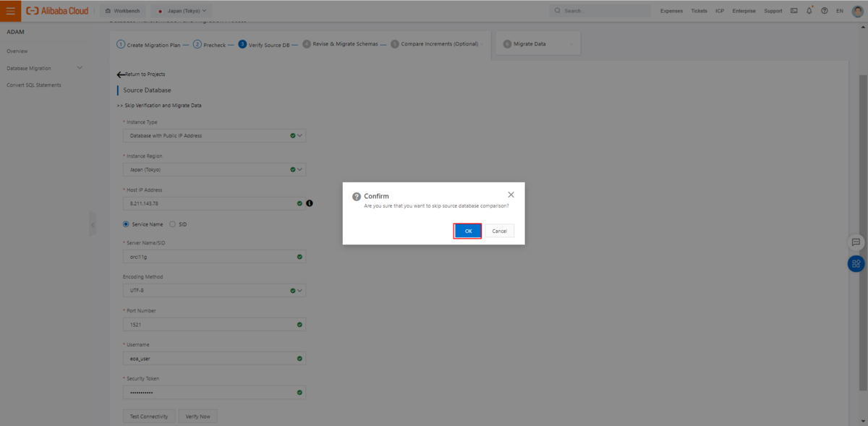
Task: Open the Enterprise menu
Action: (x=744, y=11)
